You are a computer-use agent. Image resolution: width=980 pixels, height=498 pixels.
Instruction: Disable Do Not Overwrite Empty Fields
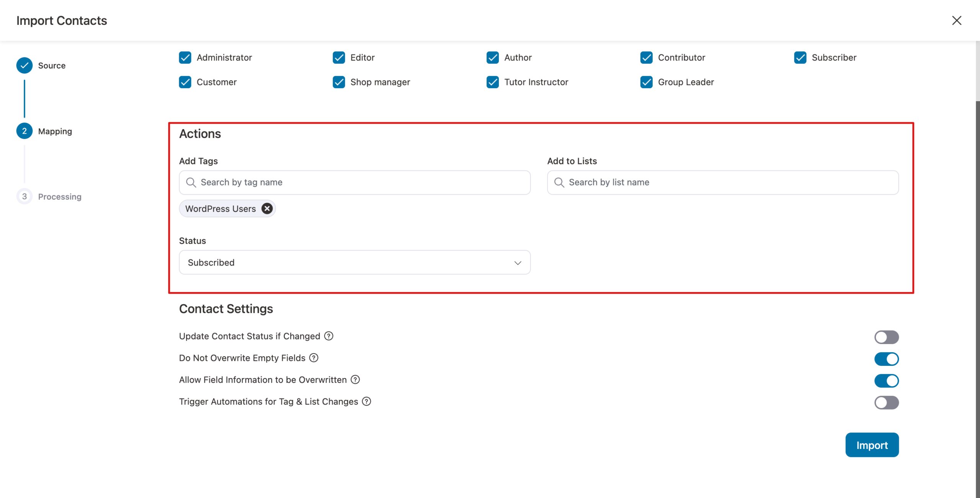[887, 359]
